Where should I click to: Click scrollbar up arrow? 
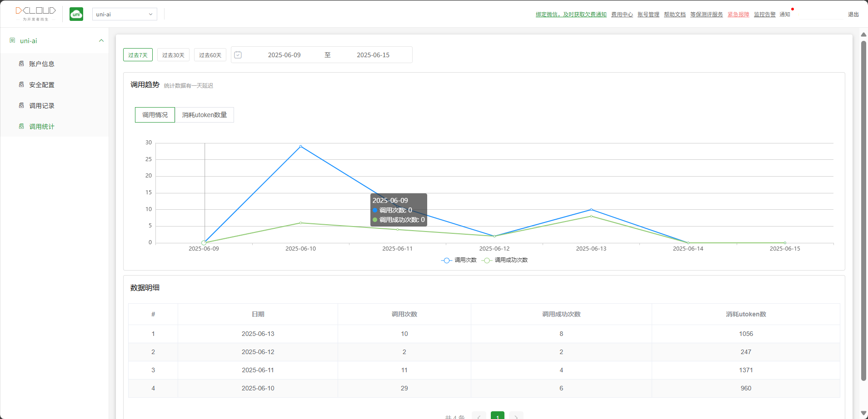click(863, 35)
